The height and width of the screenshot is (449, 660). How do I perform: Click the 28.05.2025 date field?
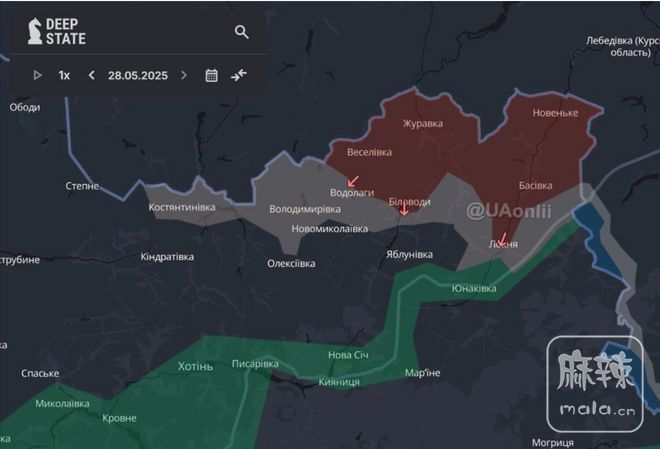(137, 75)
